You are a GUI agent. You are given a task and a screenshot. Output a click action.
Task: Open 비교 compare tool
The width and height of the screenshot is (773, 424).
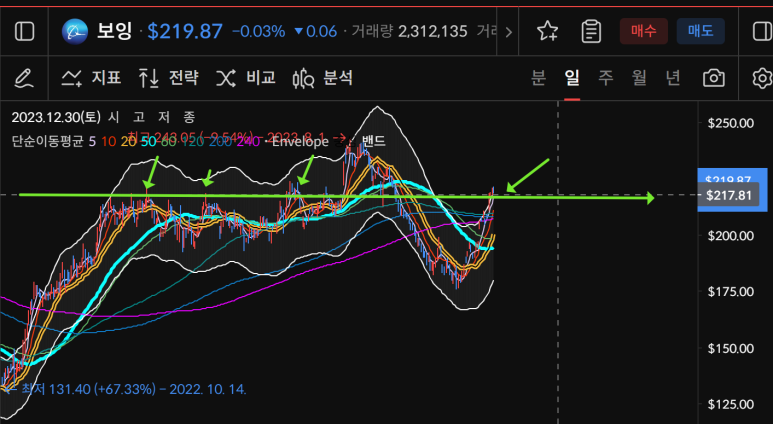point(246,78)
